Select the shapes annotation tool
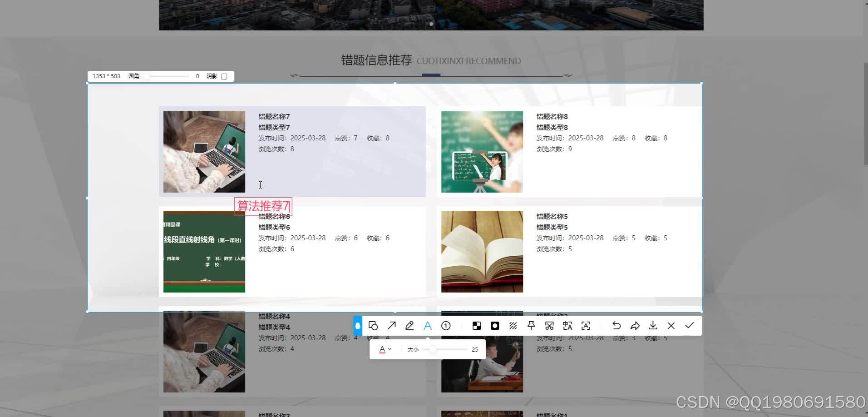 point(373,326)
